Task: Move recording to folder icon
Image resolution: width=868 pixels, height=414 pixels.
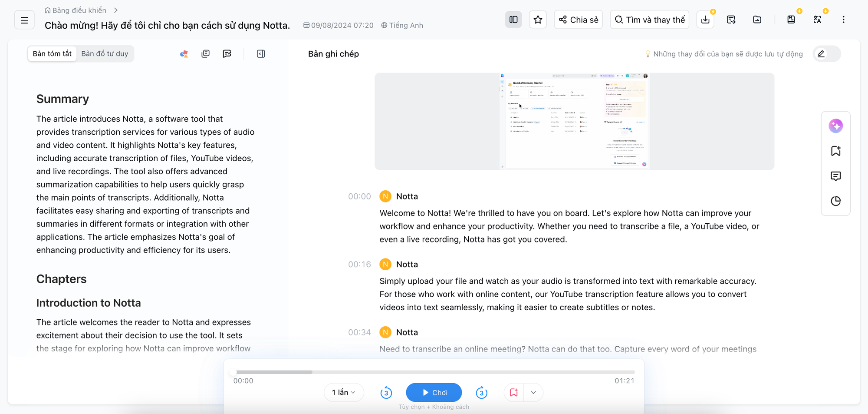Action: pyautogui.click(x=757, y=20)
